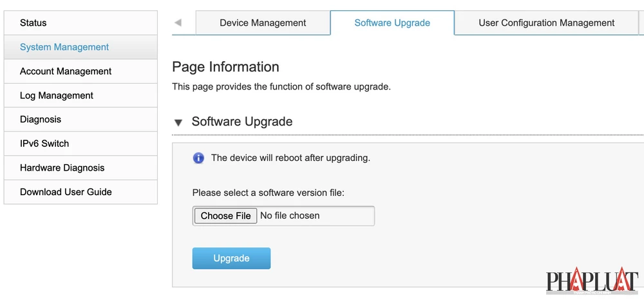Viewport: 644px width, 302px height.
Task: Click the Software Upgrade section heading
Action: [x=242, y=122]
